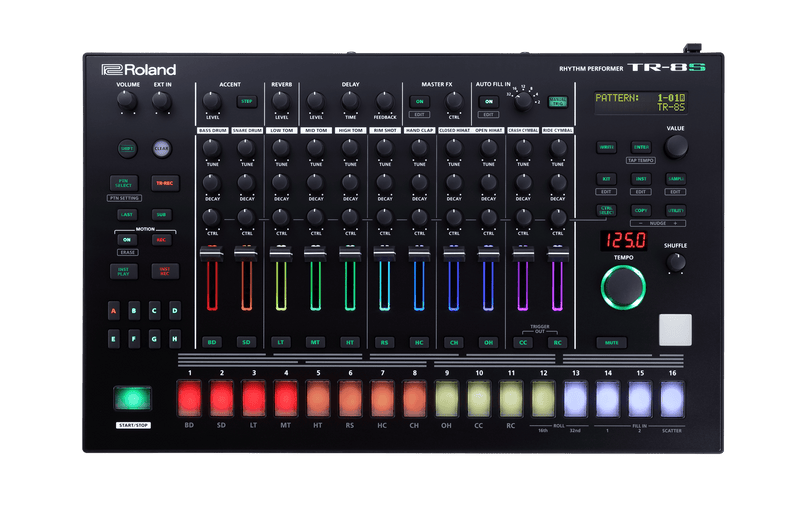Viewport: 800px width, 506px height.
Task: Toggle the Motion ON button
Action: pyautogui.click(x=127, y=240)
